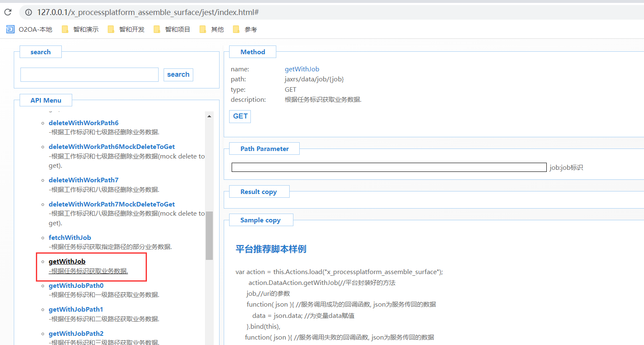Open the 智和开发 bookmark folder
Image resolution: width=644 pixels, height=345 pixels.
126,29
